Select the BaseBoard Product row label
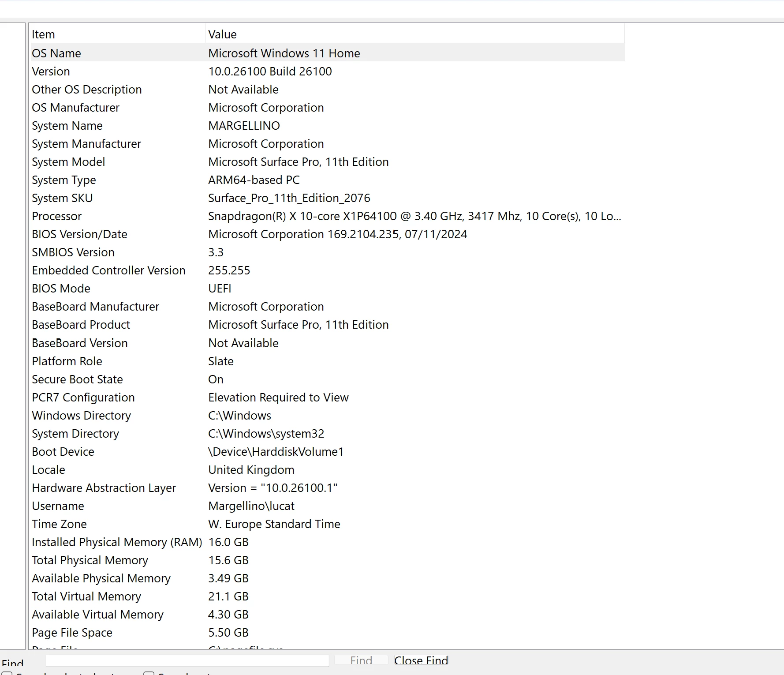 pyautogui.click(x=81, y=325)
